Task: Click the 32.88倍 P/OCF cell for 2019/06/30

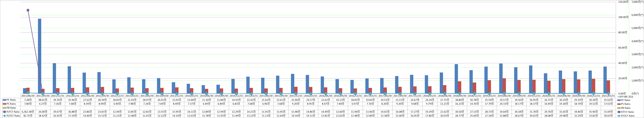Action: click(504, 116)
